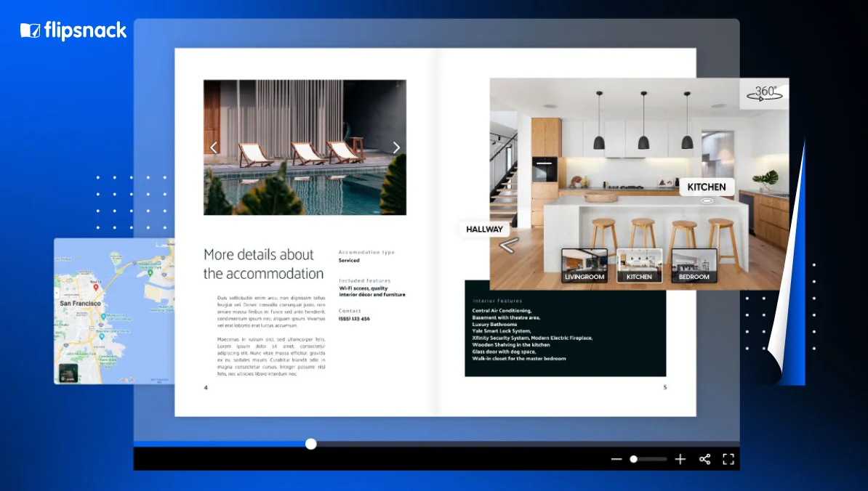Select the green Middle Harbor park marker
Viewport: 868px width, 491px height.
tap(150, 272)
